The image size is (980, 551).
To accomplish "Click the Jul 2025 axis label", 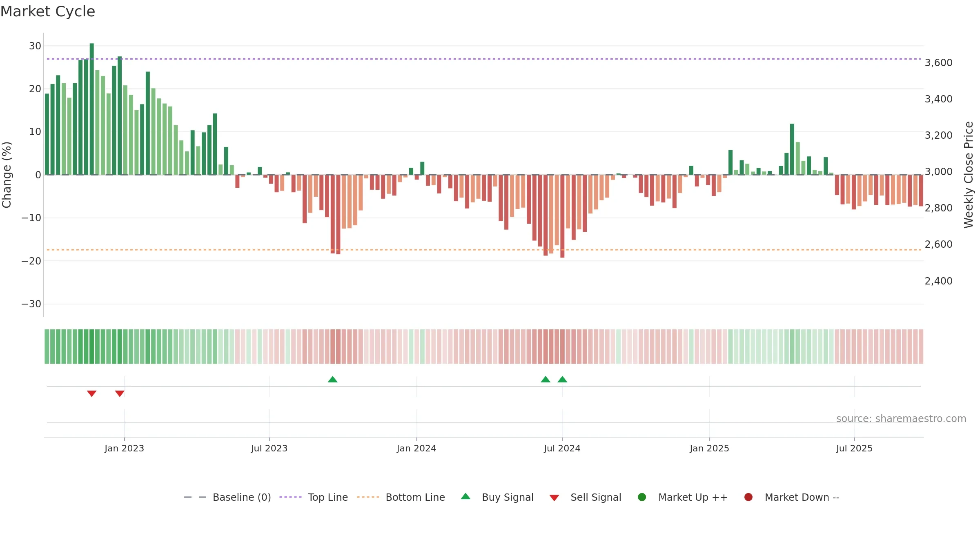I will point(854,449).
